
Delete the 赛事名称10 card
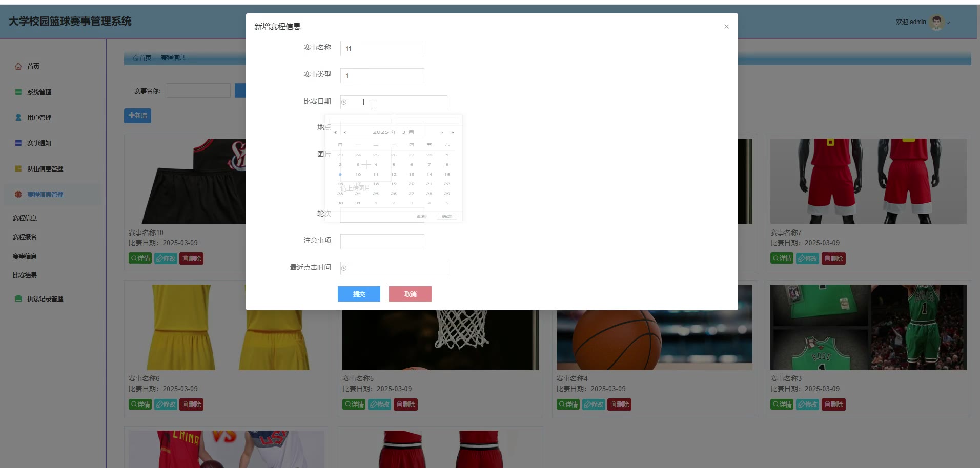[191, 259]
